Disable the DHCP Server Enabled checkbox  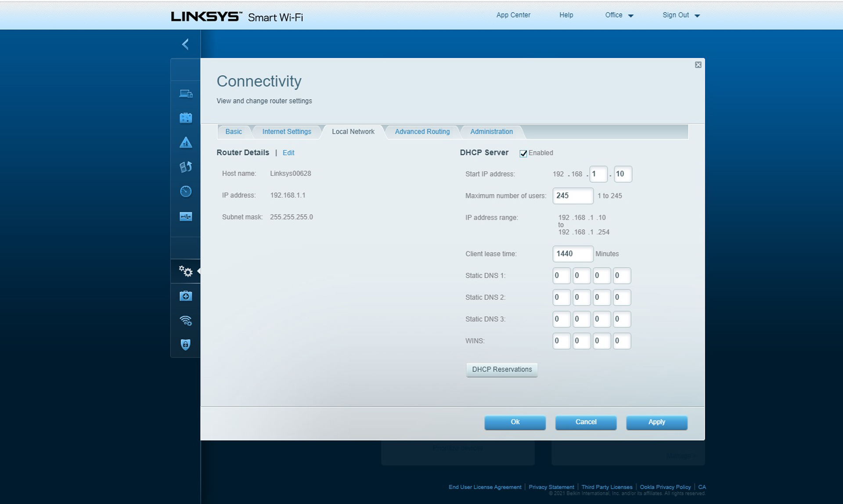pyautogui.click(x=523, y=153)
